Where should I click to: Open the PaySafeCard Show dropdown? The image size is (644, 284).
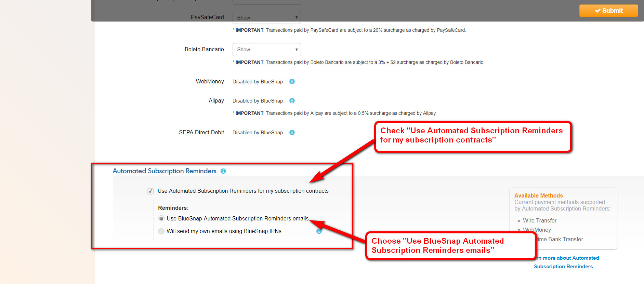pyautogui.click(x=266, y=17)
